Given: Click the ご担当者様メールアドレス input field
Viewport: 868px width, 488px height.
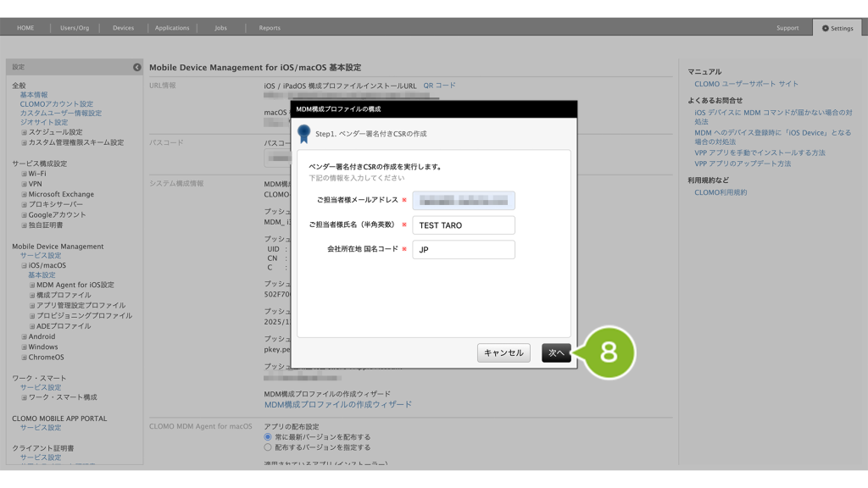Looking at the screenshot, I should click(x=464, y=201).
